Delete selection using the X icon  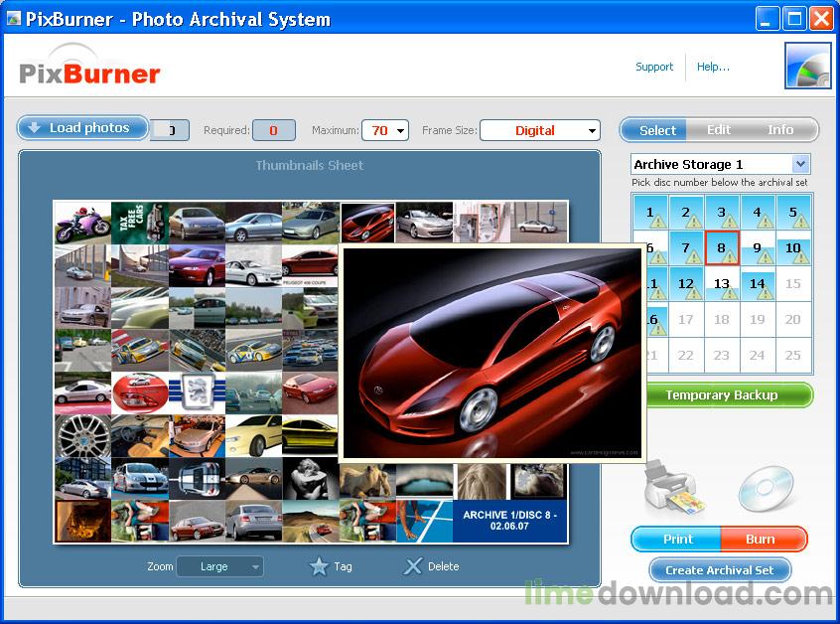click(x=414, y=566)
